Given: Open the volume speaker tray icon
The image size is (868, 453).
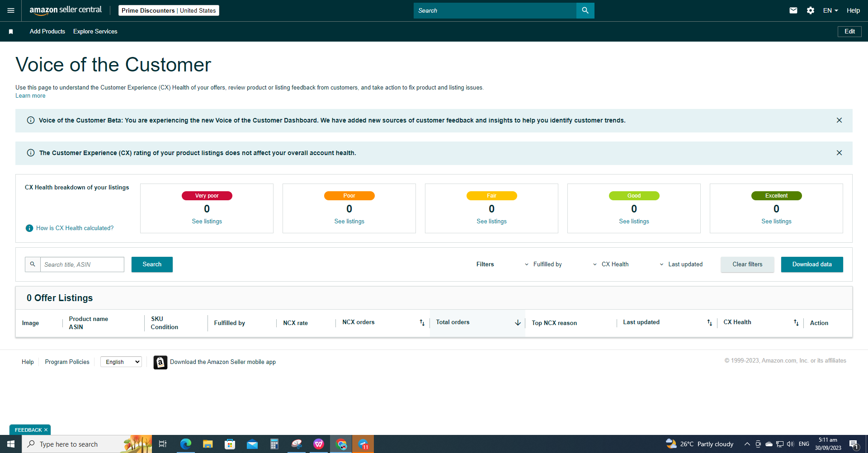Looking at the screenshot, I should click(790, 444).
